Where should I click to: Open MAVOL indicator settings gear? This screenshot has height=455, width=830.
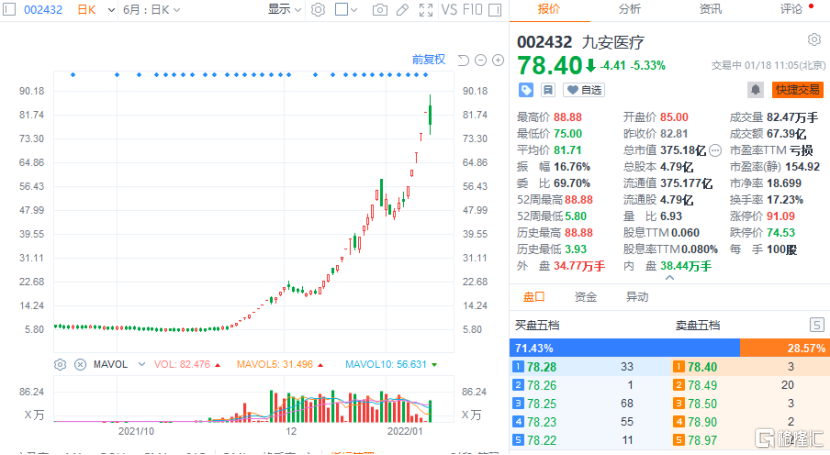(60, 365)
